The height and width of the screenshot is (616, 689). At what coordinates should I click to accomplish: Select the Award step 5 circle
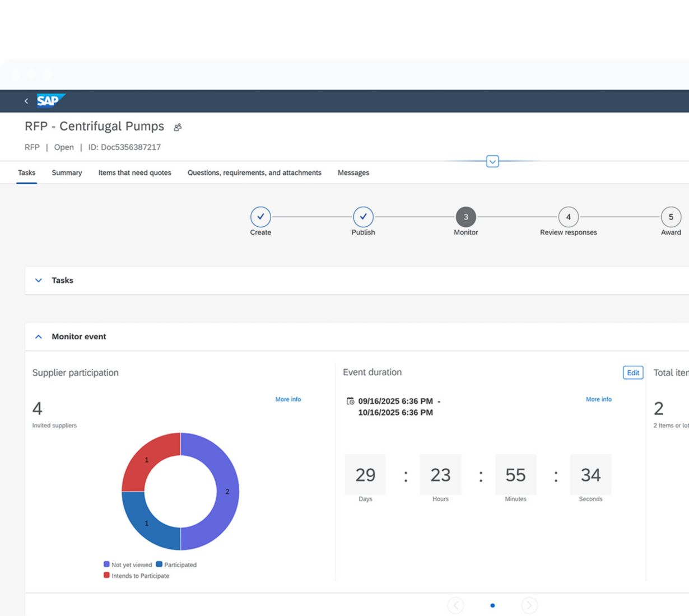pos(671,217)
